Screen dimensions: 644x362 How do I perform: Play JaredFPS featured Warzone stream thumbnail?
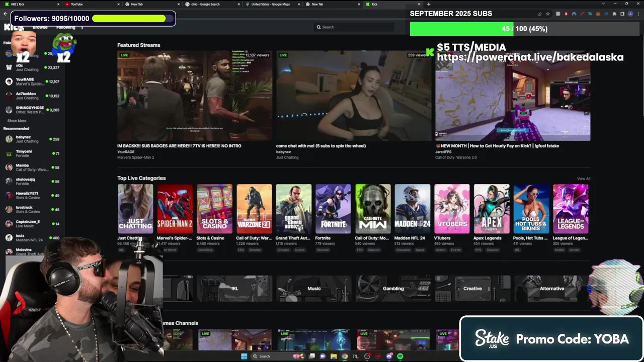pos(513,96)
